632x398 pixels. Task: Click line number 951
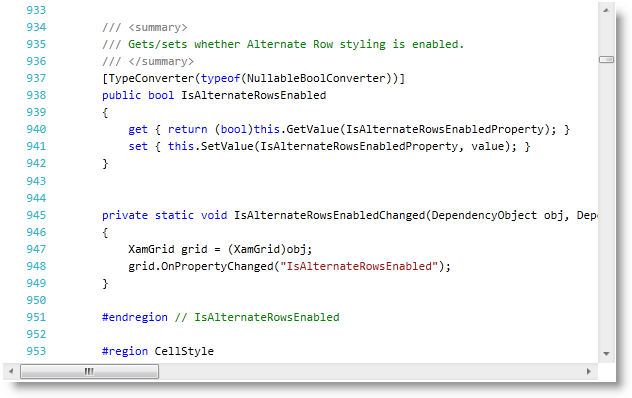36,317
